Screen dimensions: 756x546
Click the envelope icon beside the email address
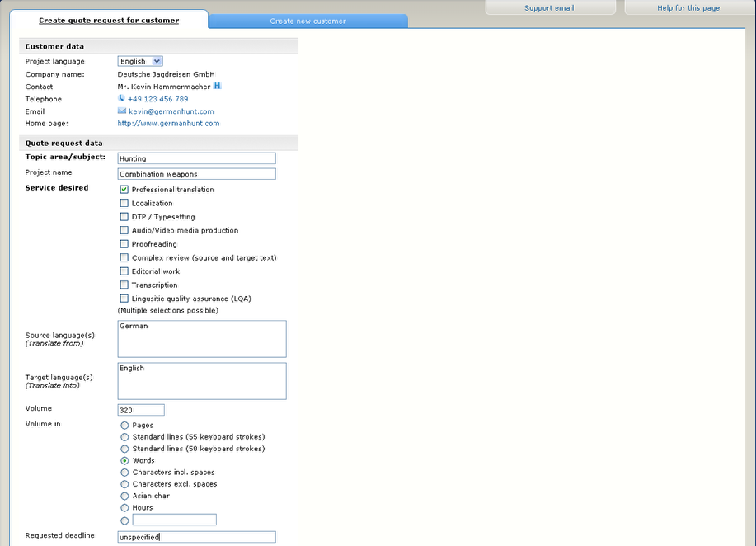[121, 111]
